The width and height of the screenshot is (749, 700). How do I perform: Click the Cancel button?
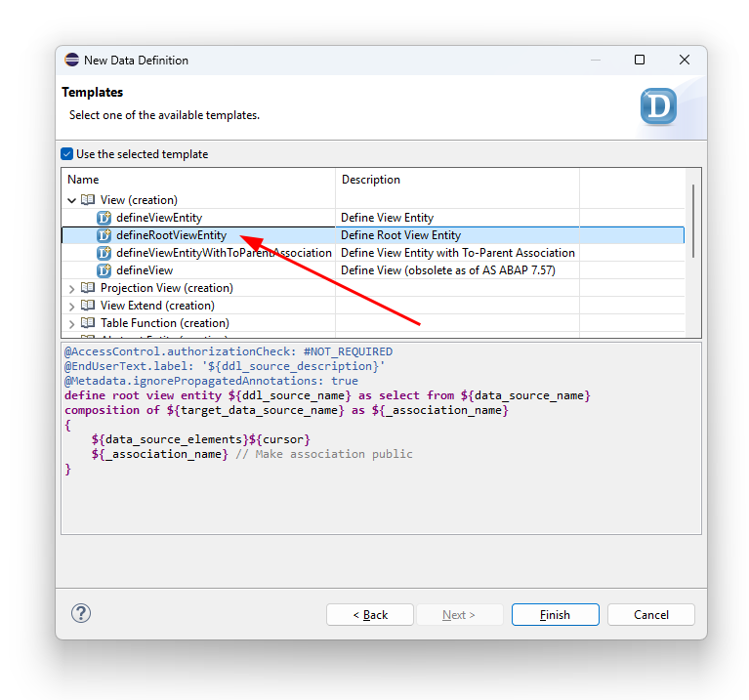(x=651, y=614)
